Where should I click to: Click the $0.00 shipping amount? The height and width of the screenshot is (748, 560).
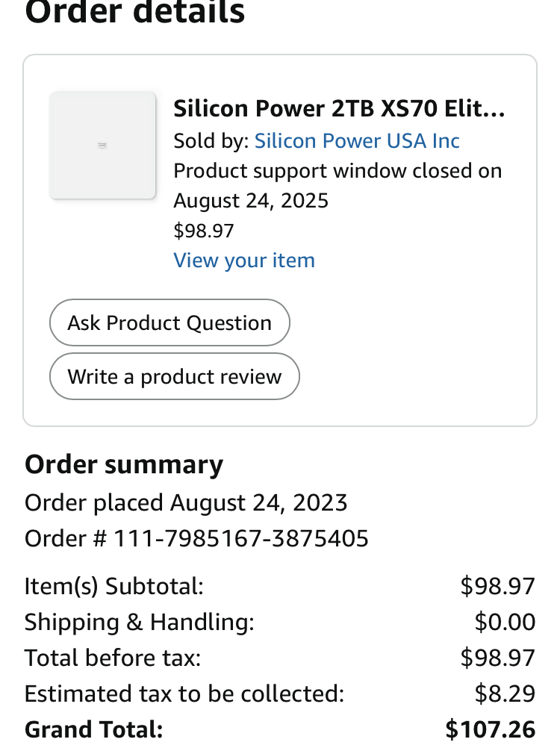(505, 622)
